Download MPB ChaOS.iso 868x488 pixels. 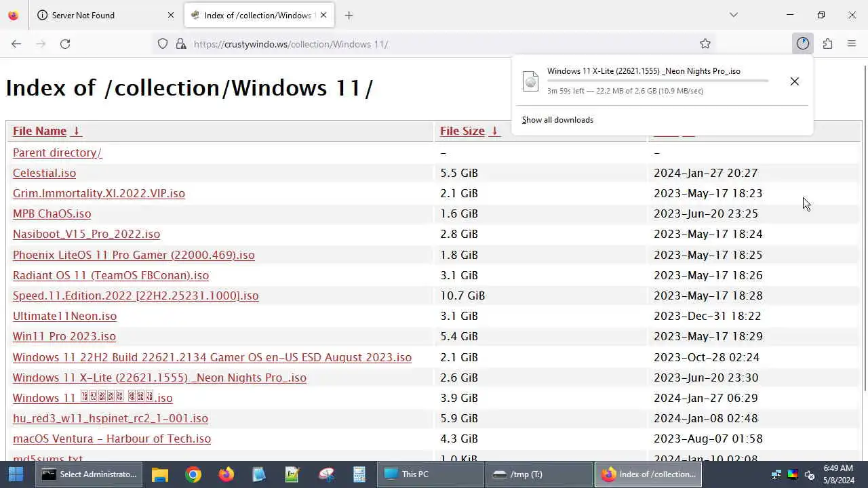point(52,213)
